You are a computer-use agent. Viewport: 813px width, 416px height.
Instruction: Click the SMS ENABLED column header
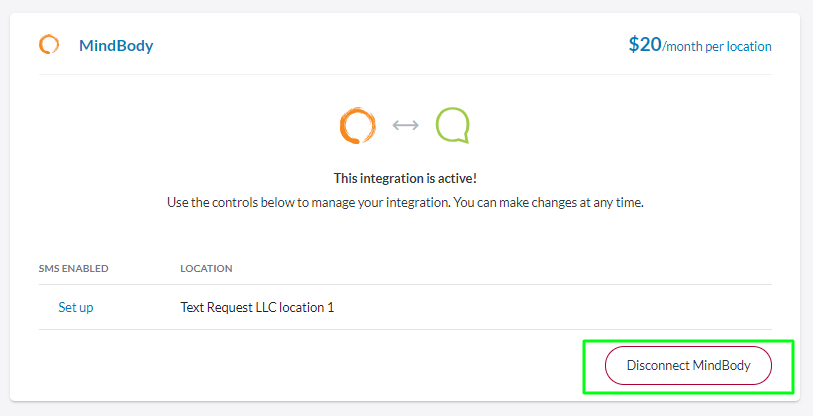pos(74,269)
